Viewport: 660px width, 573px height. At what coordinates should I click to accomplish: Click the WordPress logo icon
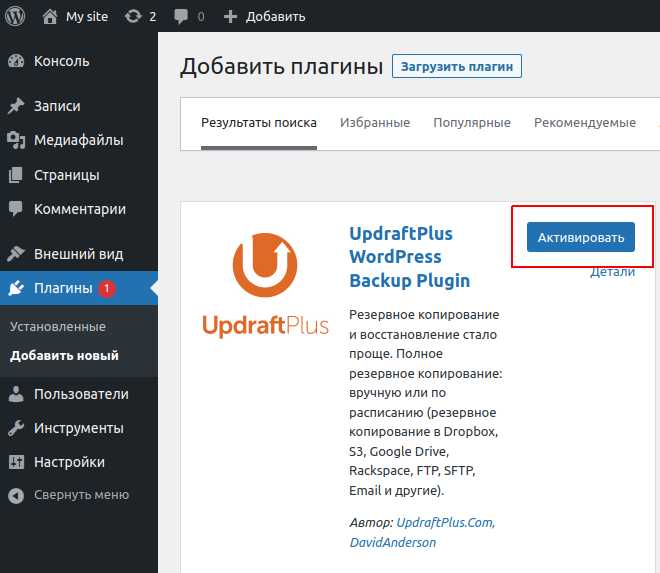click(x=15, y=16)
